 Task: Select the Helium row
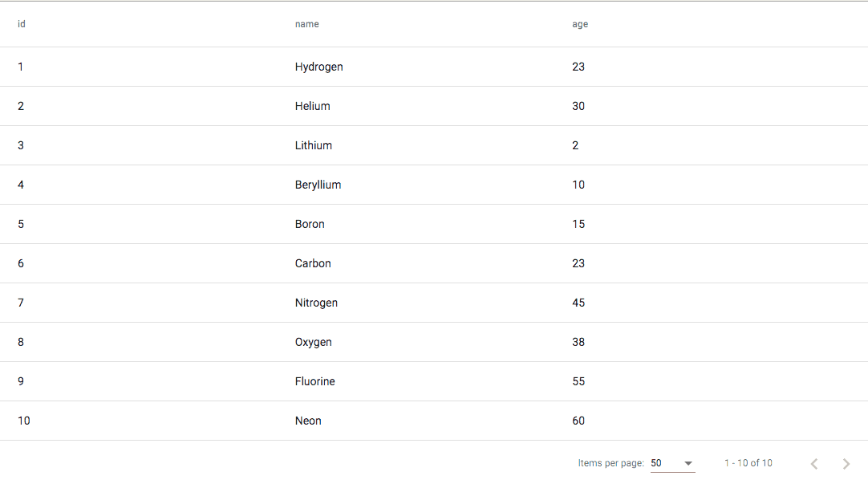pos(434,106)
